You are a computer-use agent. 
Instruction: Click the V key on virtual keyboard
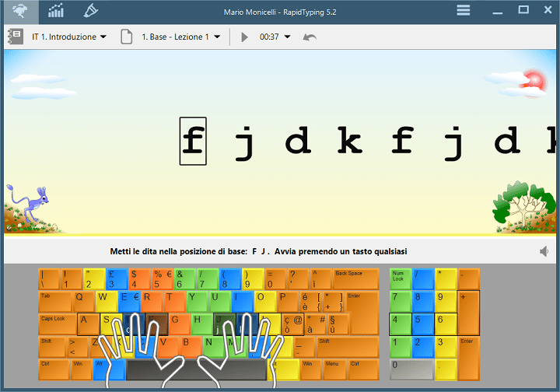coord(168,347)
